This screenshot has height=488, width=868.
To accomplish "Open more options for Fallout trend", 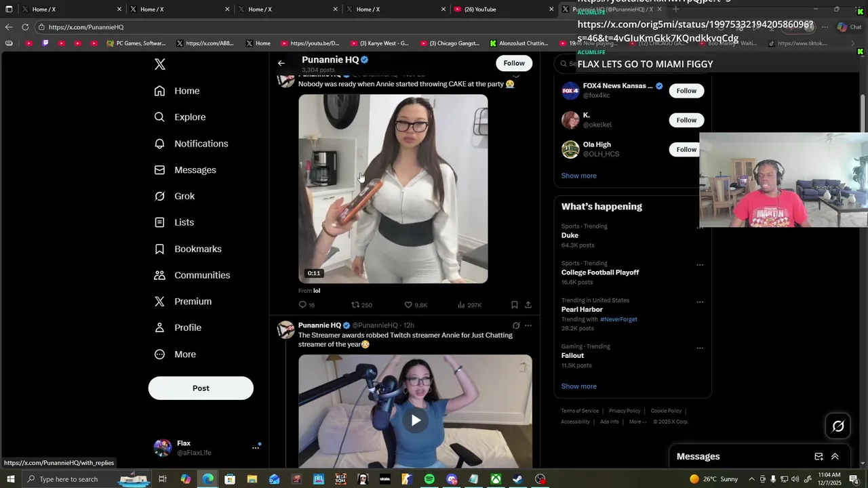I will click(x=700, y=348).
